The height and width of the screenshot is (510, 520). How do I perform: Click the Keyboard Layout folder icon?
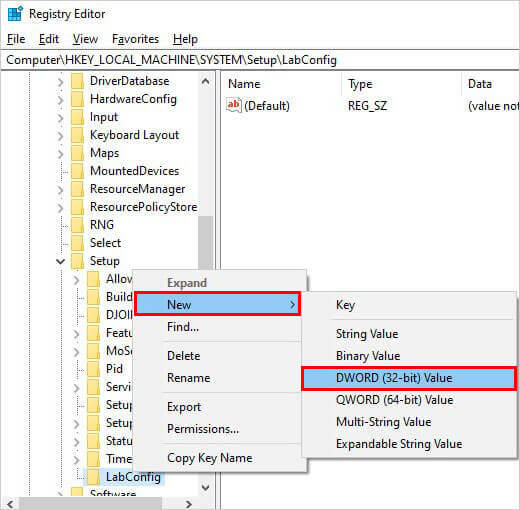78,135
